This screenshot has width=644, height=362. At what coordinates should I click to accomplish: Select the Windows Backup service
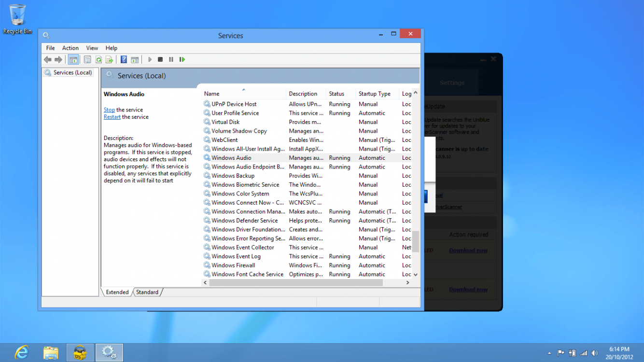[x=307, y=176]
